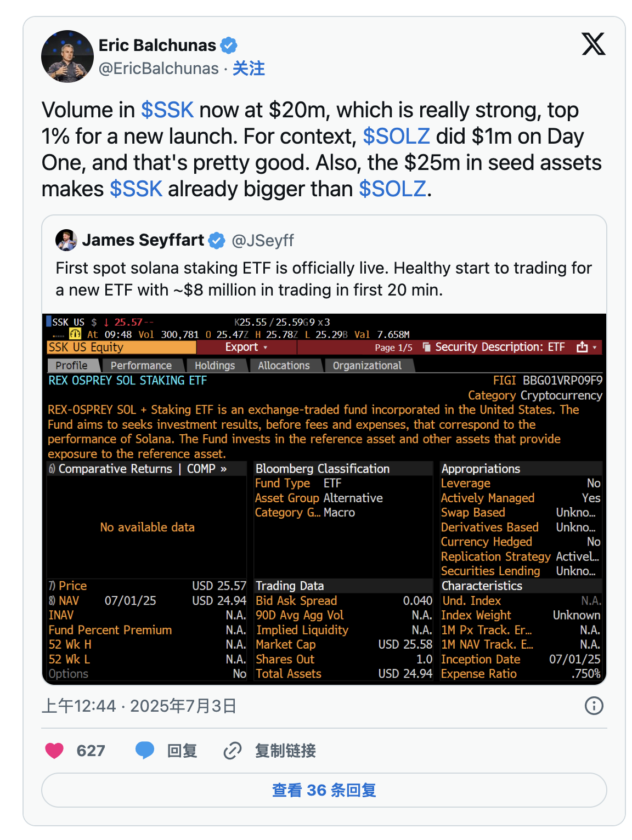The height and width of the screenshot is (840, 632).
Task: Click James Seyffart's small avatar
Action: pos(66,240)
